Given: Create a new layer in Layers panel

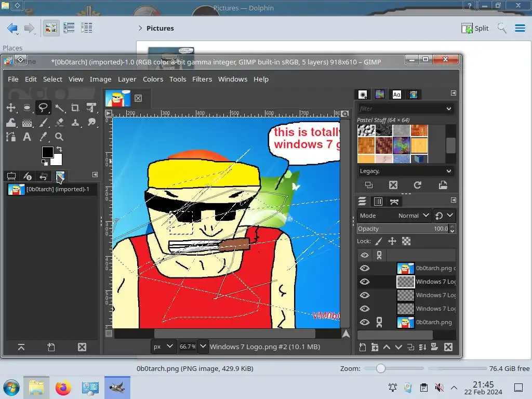Looking at the screenshot, I should (x=363, y=347).
